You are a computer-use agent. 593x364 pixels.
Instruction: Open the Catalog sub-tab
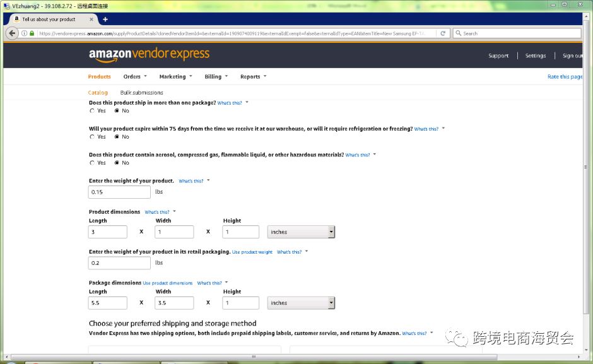point(98,93)
